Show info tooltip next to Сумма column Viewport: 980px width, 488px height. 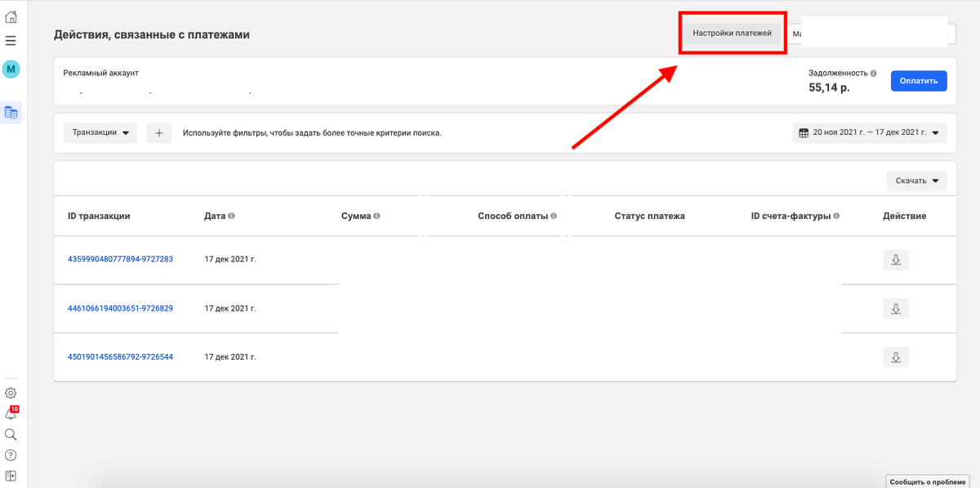(x=377, y=217)
